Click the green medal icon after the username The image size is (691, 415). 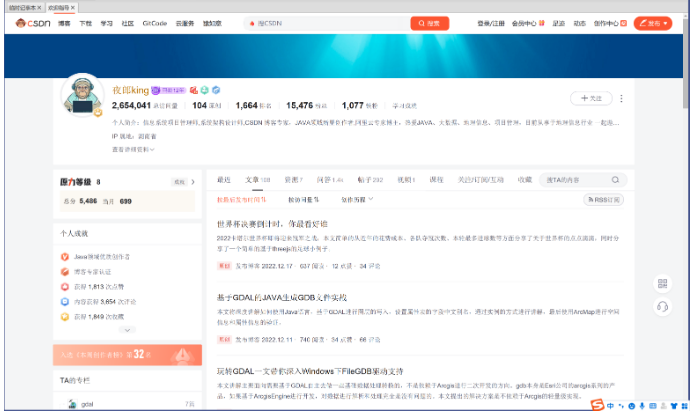click(204, 90)
